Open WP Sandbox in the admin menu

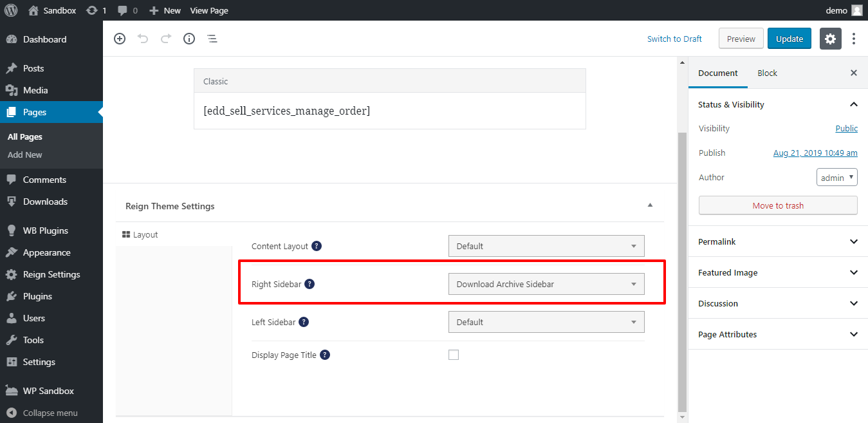pyautogui.click(x=51, y=391)
